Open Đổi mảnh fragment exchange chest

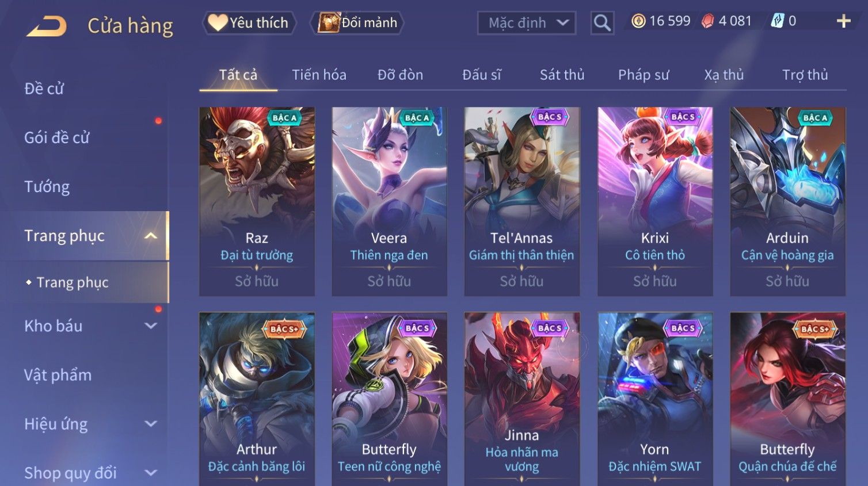[x=357, y=23]
